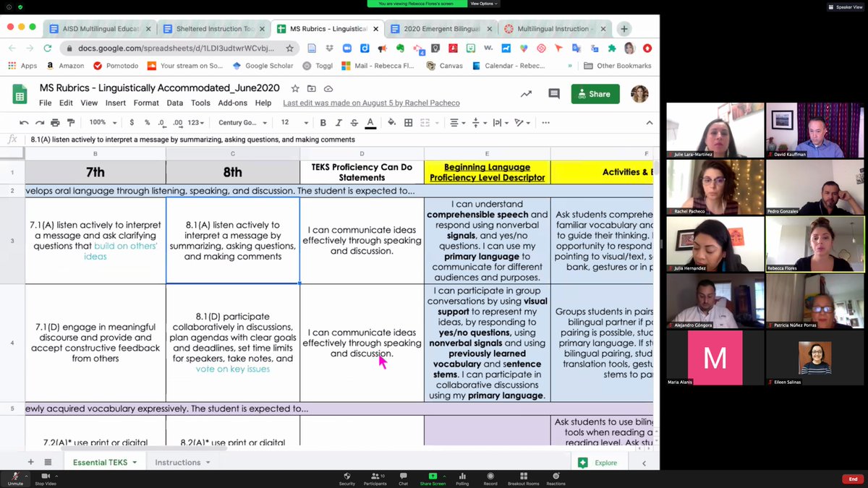Open the Century Gothic font dropdown
This screenshot has height=488, width=868.
(x=243, y=123)
